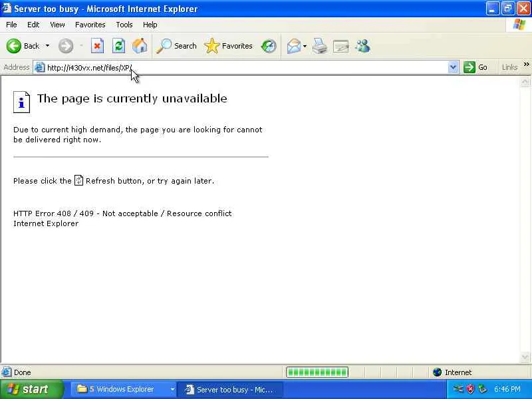Click the 6:46 PM taskbar clock
532x399 pixels.
coord(507,389)
